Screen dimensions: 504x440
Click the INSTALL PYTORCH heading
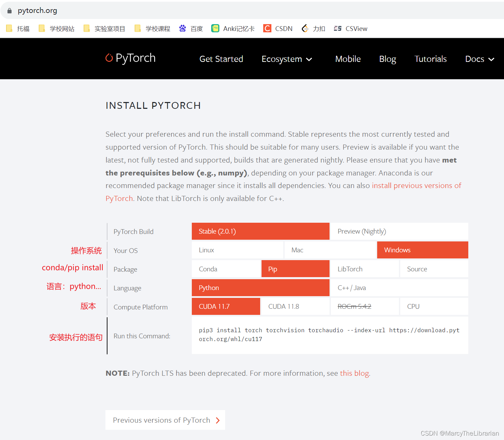point(153,105)
